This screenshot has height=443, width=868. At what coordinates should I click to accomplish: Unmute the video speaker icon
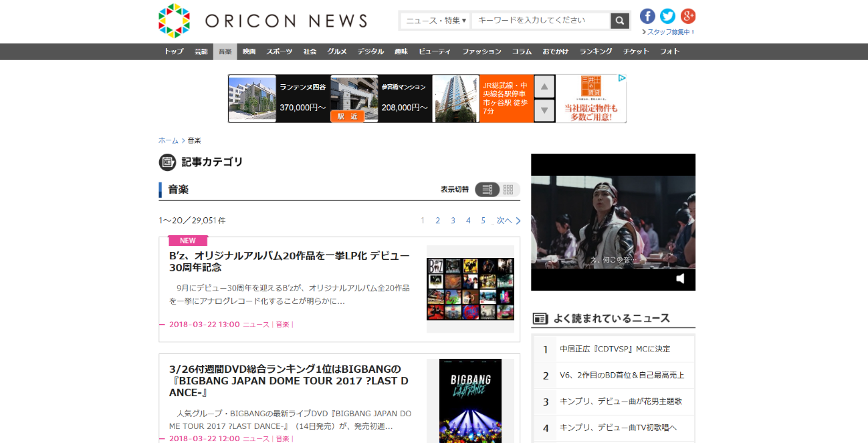pos(680,279)
